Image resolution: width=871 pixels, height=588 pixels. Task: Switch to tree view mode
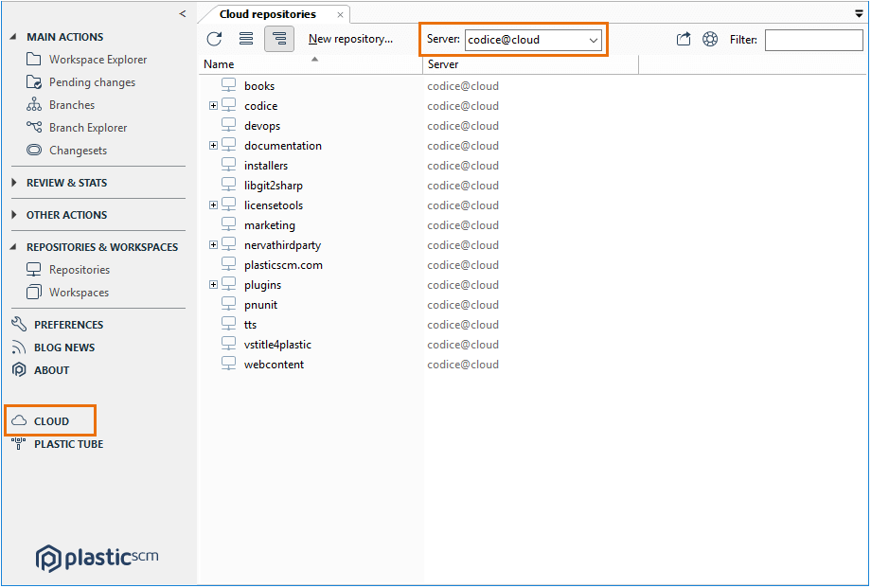pyautogui.click(x=279, y=39)
